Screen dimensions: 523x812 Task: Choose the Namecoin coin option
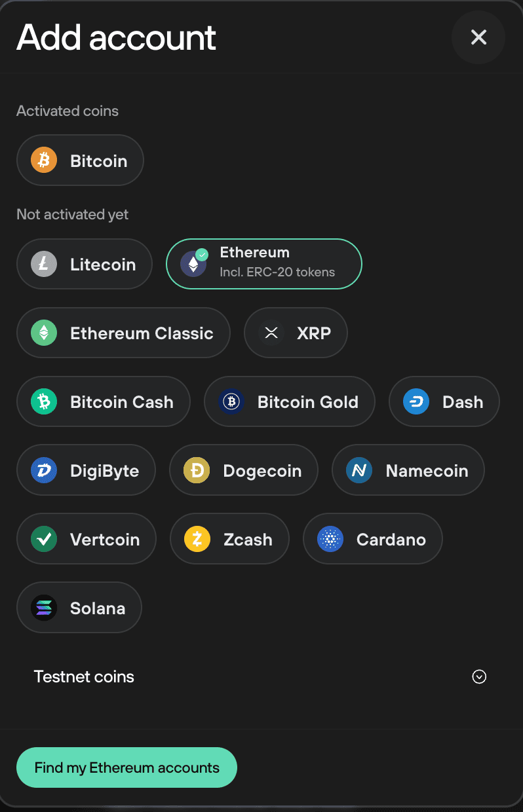click(408, 470)
